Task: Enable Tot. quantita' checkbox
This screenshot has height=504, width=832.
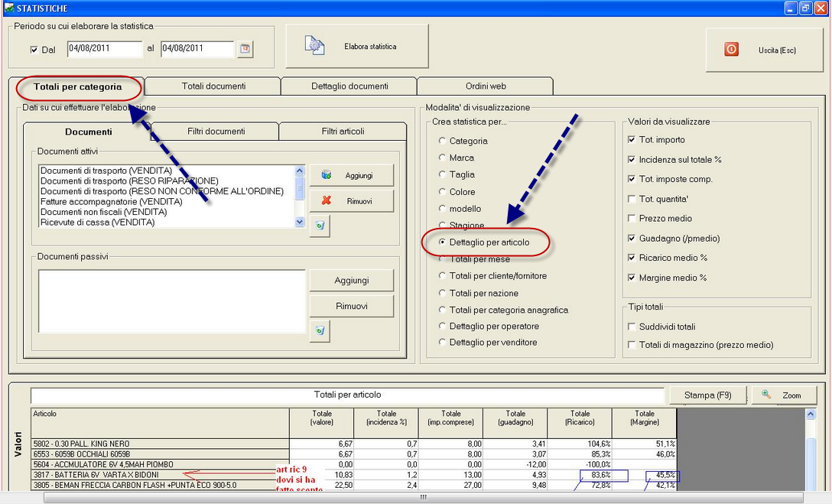Action: point(632,199)
